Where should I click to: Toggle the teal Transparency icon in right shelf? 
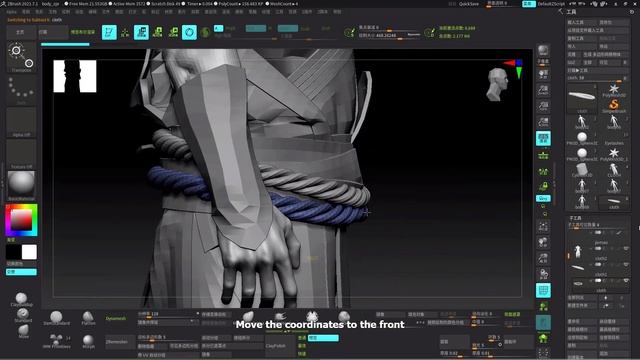[x=543, y=322]
